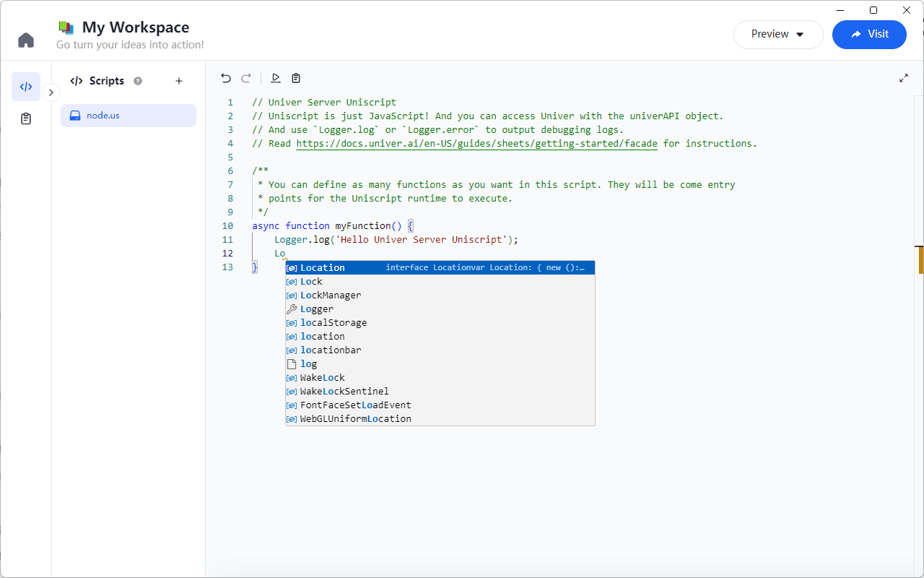Choose the LockManager suggestion
The height and width of the screenshot is (578, 924).
[x=440, y=295]
